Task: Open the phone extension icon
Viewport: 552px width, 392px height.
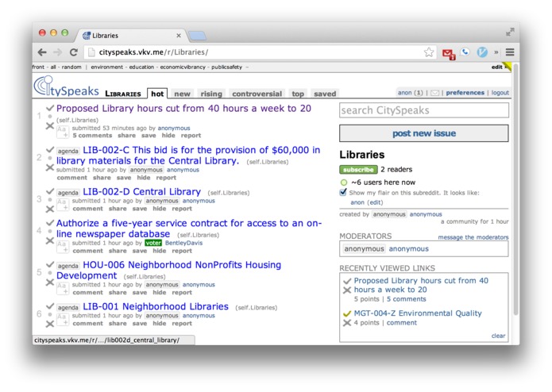Action: [465, 52]
